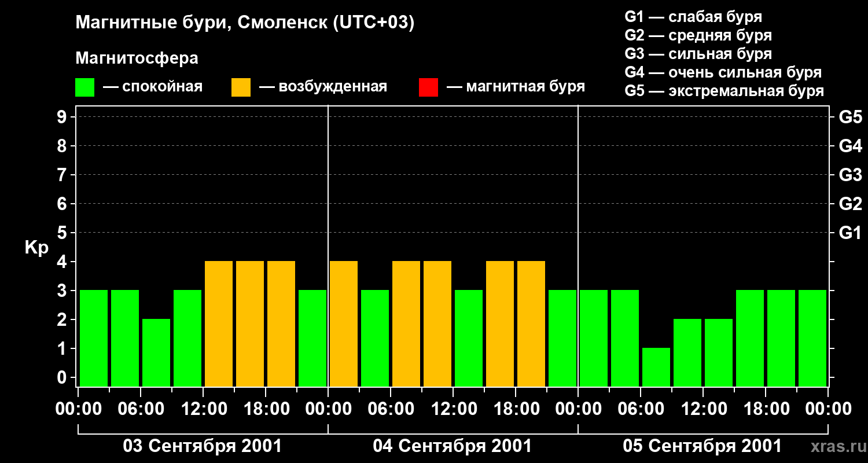This screenshot has width=868, height=463.
Task: Click the 12:00 tick label of 03 Сентября
Action: [x=203, y=409]
